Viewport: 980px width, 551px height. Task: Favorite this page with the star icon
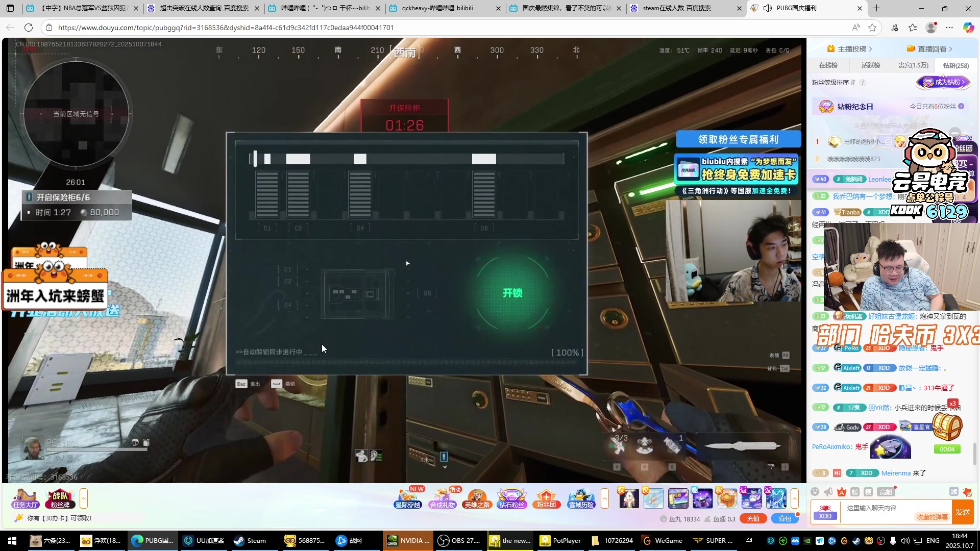tap(872, 28)
